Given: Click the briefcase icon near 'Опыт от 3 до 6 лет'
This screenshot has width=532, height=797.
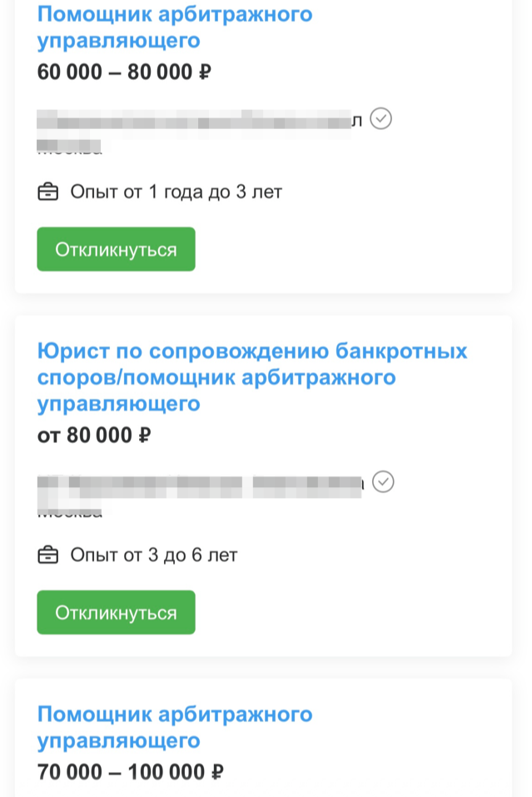Looking at the screenshot, I should pyautogui.click(x=49, y=554).
